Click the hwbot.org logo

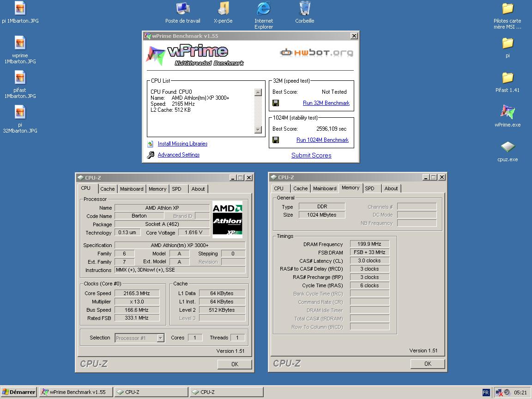pos(316,53)
